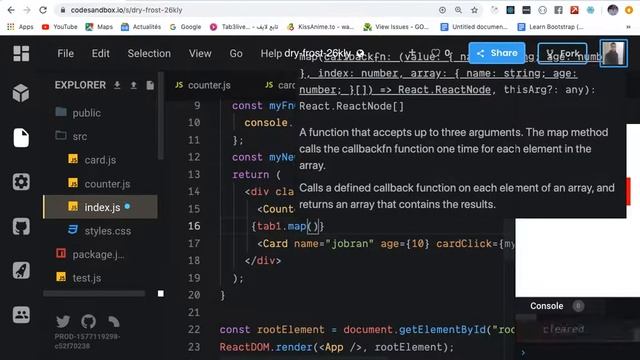Click the Tab3live bookmark
Screen dimensions: 640x360
[x=244, y=27]
